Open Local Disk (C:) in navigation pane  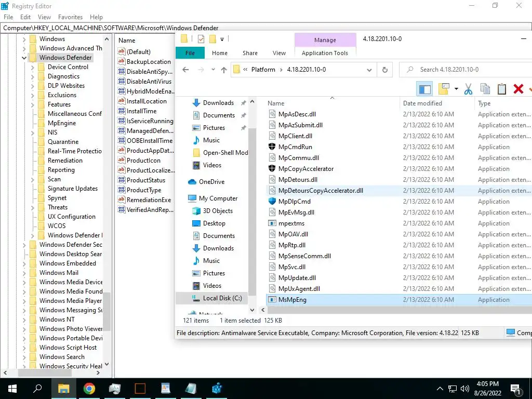point(222,298)
